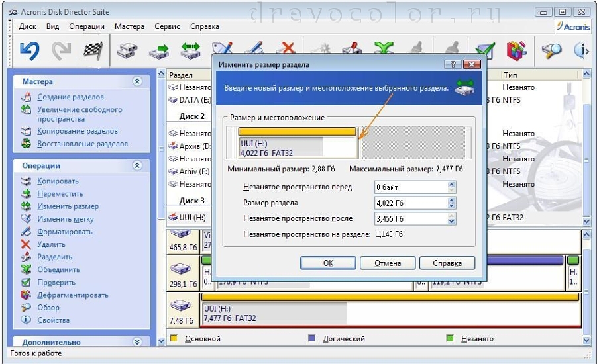Open the Диск menu

[x=27, y=26]
